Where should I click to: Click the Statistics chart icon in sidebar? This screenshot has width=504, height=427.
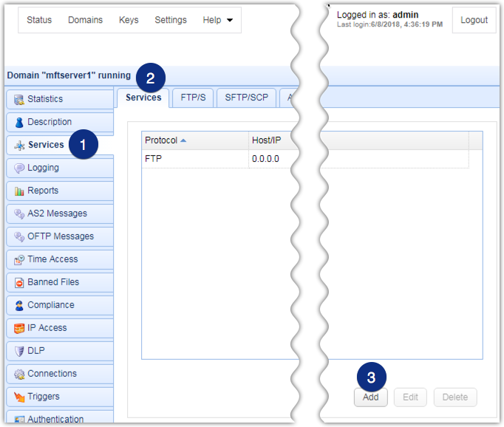click(x=19, y=99)
